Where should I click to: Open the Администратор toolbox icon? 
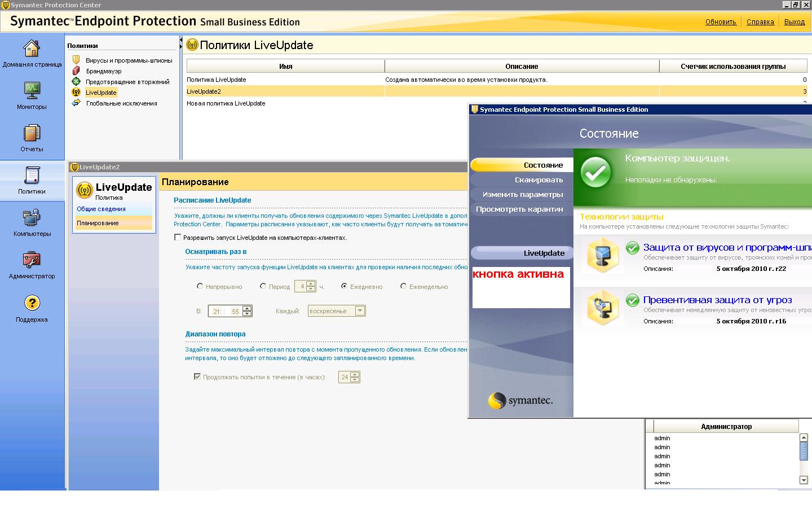click(32, 260)
